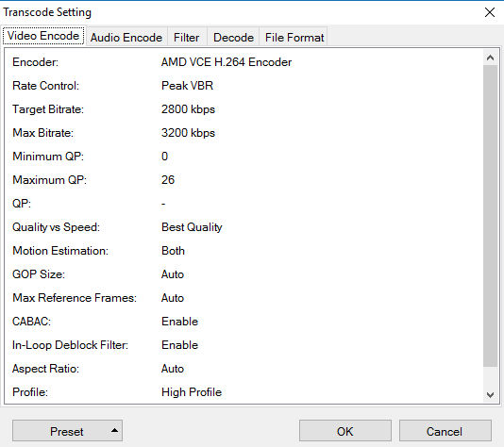Change the Profile High Profile value

tap(192, 392)
